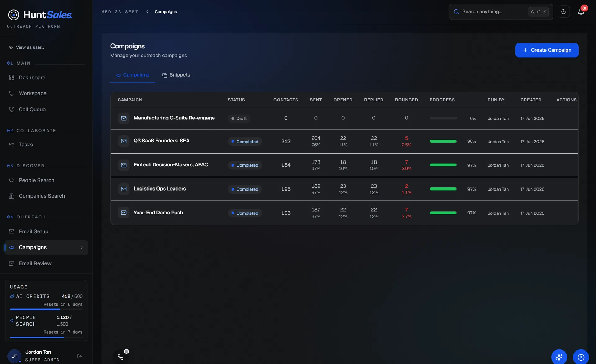This screenshot has width=596, height=364.
Task: Click the Campaigns breadcrumb label
Action: click(166, 12)
